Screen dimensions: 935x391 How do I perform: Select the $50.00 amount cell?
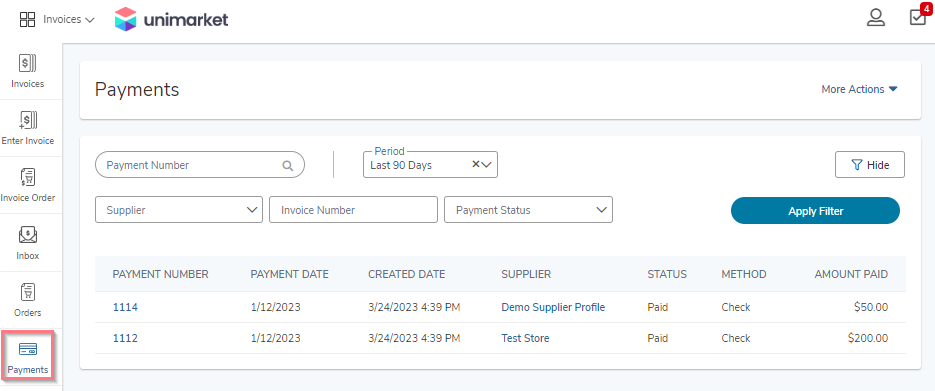[x=871, y=308]
